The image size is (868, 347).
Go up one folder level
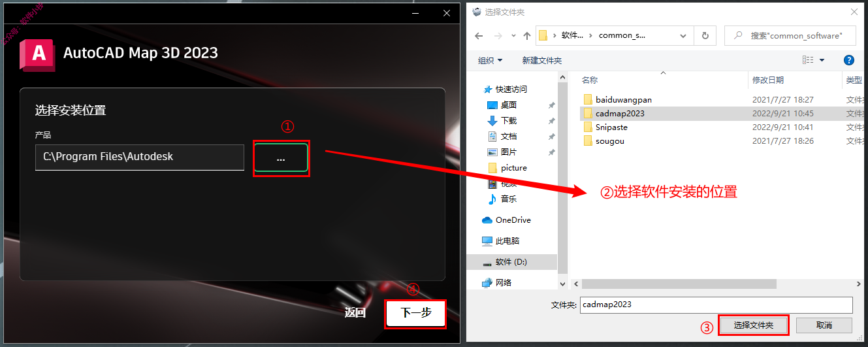click(527, 36)
